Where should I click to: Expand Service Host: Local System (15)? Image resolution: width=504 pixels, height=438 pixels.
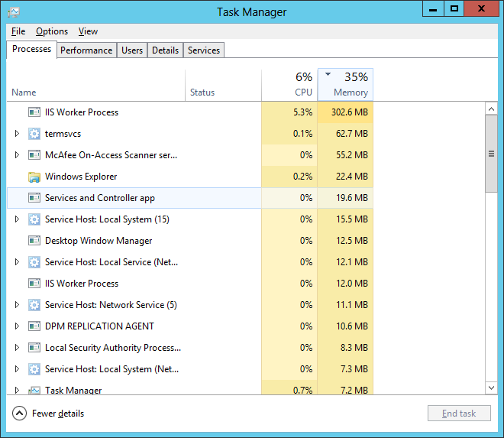click(17, 219)
